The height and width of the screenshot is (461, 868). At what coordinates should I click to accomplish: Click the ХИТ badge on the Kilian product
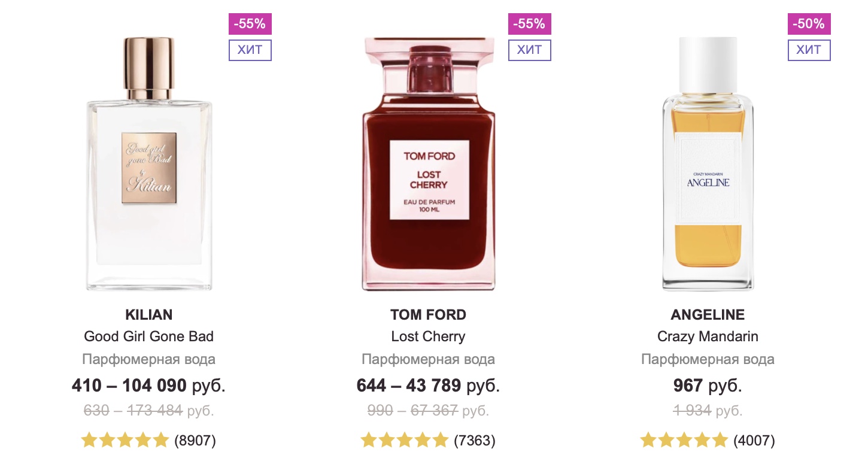(250, 50)
